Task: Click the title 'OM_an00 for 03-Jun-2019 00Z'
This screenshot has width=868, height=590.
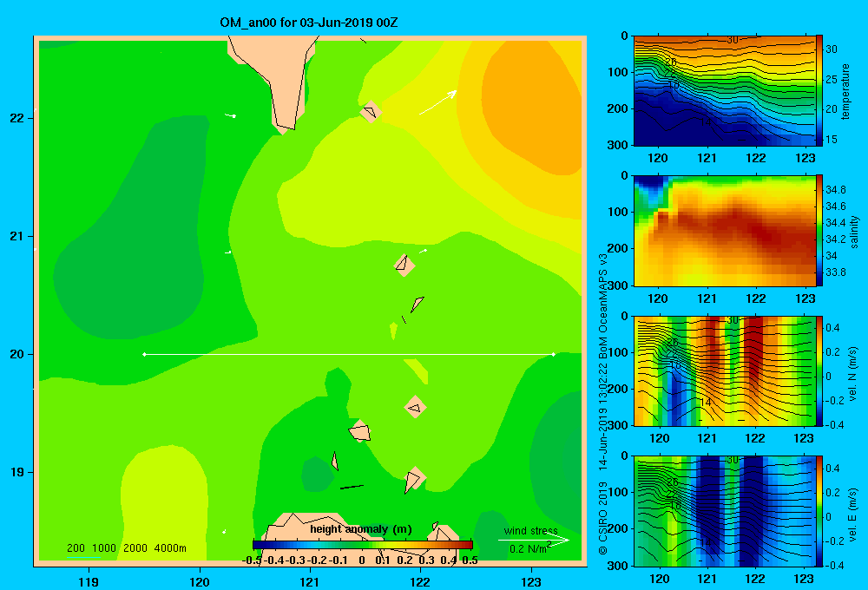Action: 309,23
